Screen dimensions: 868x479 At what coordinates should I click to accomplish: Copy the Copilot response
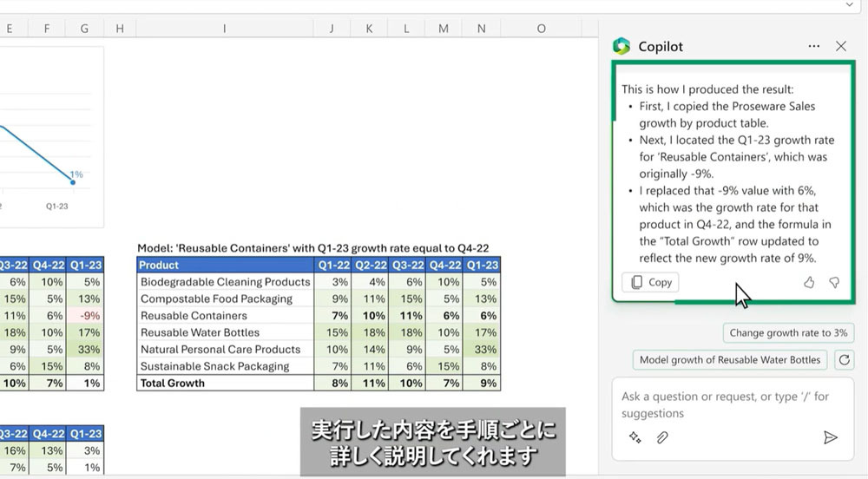[650, 282]
